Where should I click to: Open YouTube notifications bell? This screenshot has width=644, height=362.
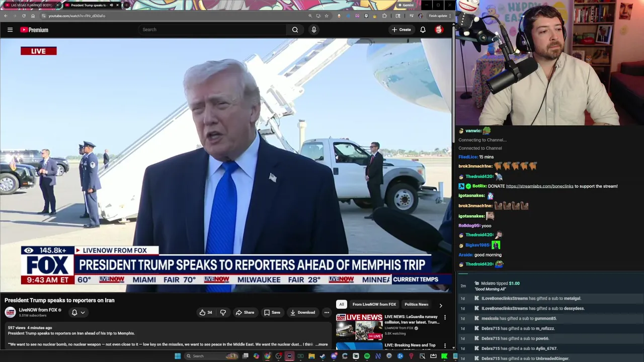423,30
